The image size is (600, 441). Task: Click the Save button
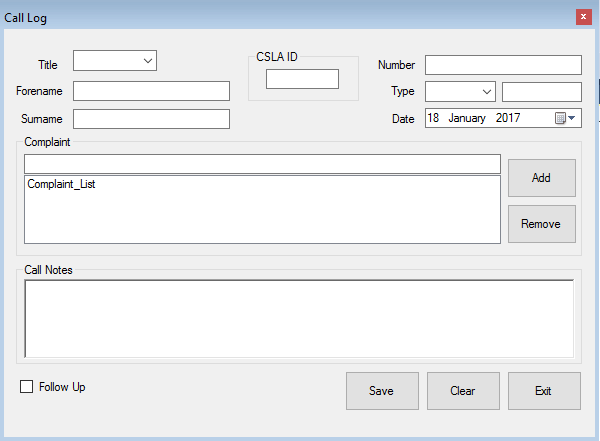tap(382, 391)
